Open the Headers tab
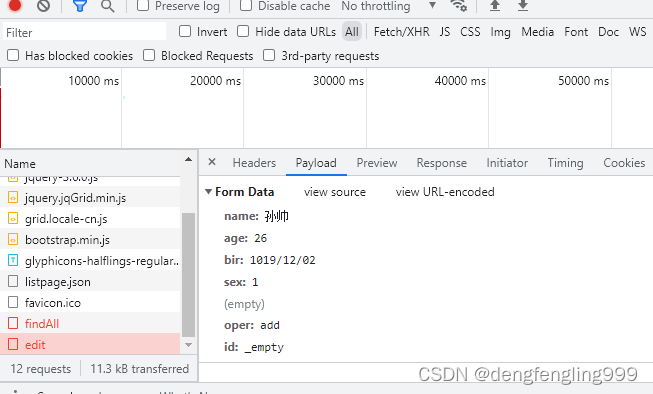 (254, 163)
